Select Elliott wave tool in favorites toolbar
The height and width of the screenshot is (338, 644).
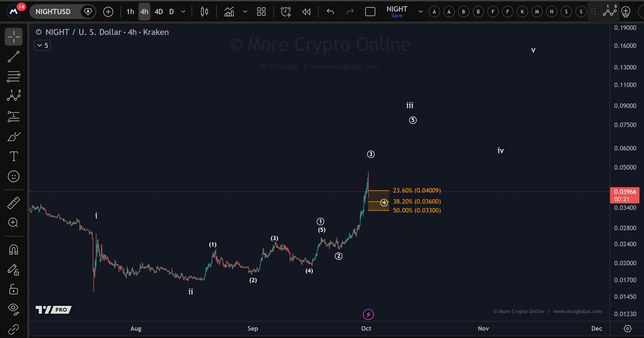609,10
